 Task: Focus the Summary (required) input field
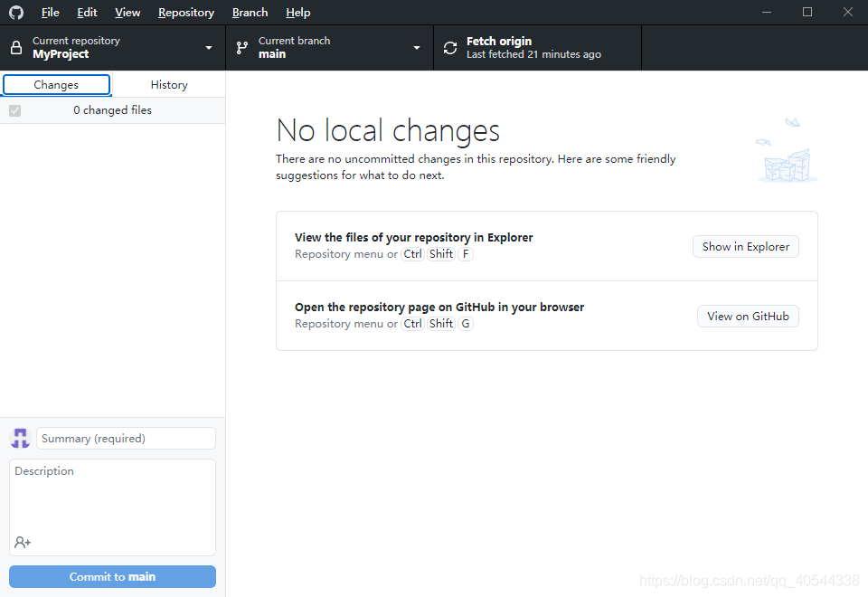point(126,438)
